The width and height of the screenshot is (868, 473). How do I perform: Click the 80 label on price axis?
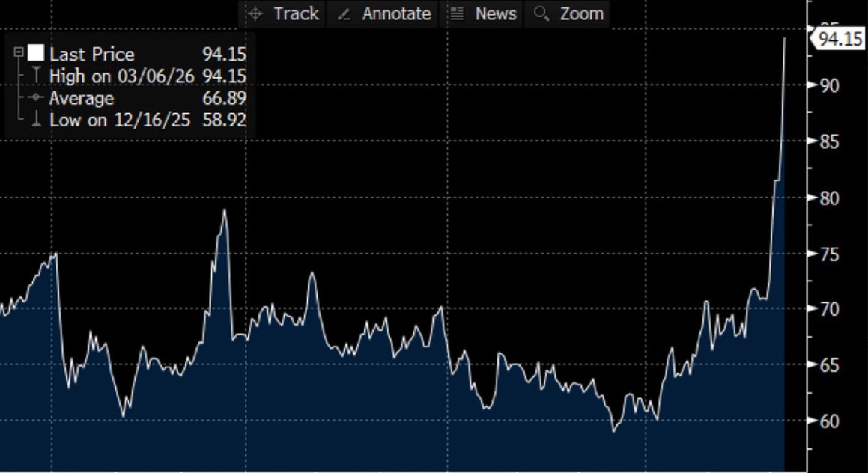click(828, 198)
